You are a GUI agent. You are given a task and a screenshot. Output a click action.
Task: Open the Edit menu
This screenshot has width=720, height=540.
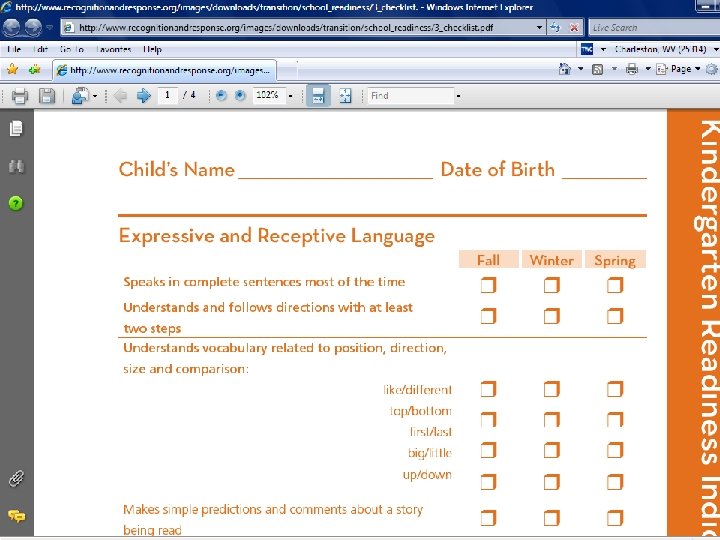[x=41, y=49]
